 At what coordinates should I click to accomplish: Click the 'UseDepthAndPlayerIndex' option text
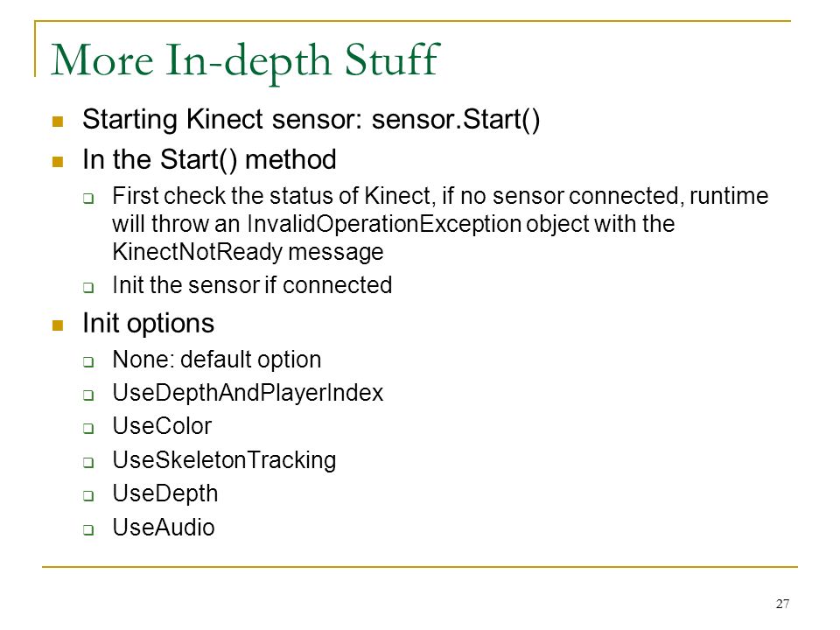click(x=248, y=393)
